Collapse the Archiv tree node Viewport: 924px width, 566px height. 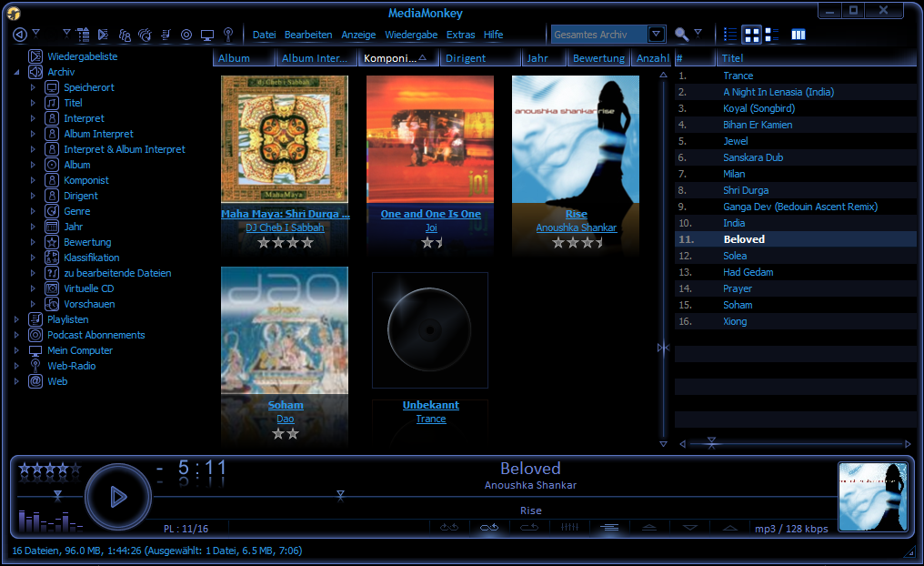coord(16,72)
